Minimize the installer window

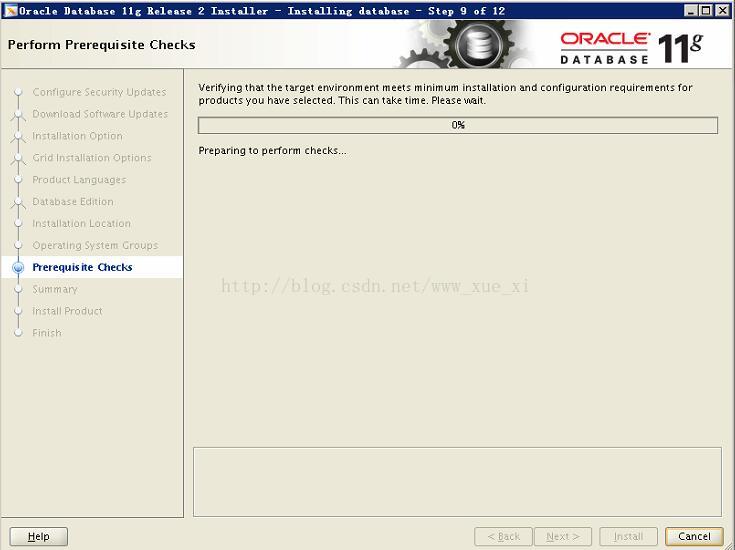tap(691, 10)
